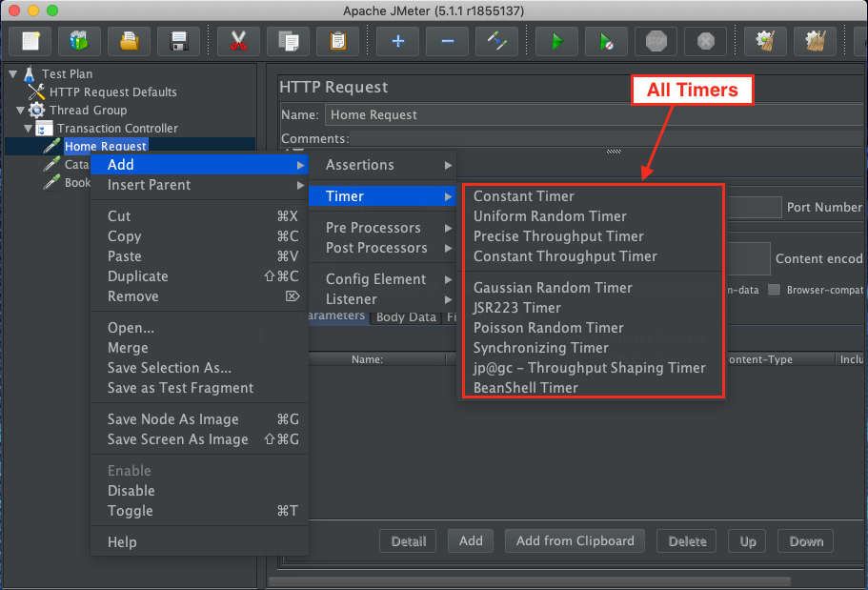Open the Insert Parent submenu
Viewport: 868px width, 590px height.
(199, 185)
